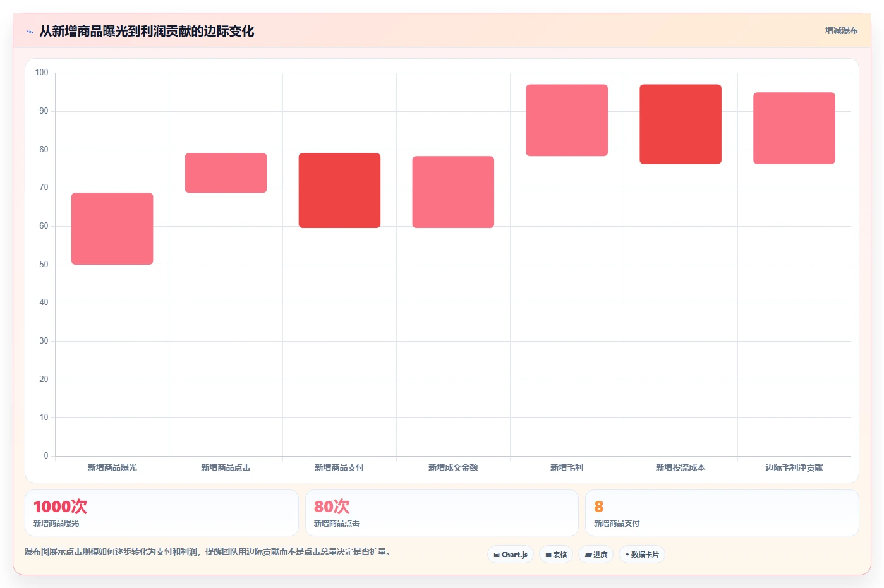Click the 新增商品支付 x-axis label

point(340,468)
